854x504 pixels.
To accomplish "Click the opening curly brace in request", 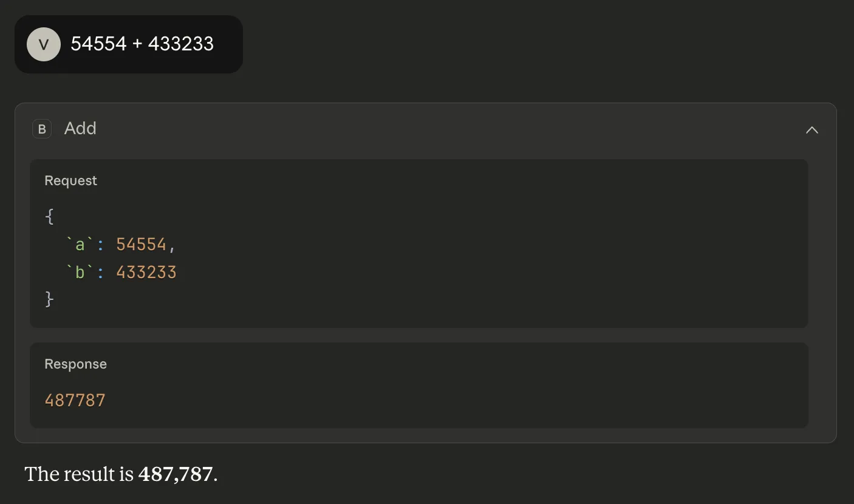I will [x=50, y=217].
